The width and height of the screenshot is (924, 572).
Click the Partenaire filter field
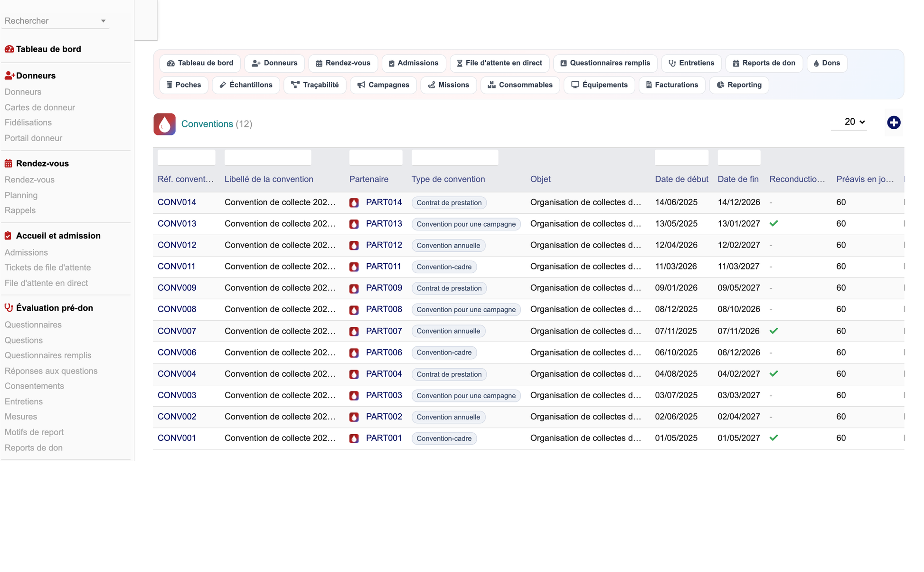coord(376,158)
